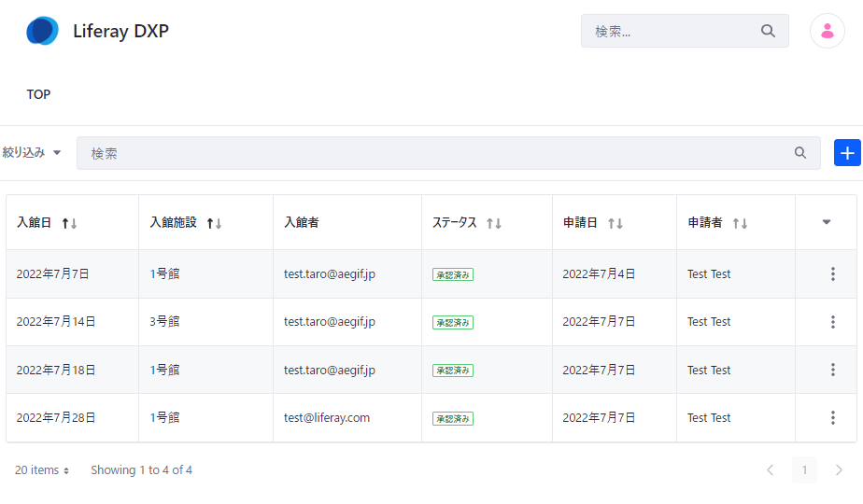Sort table by ステータス column
Image resolution: width=863 pixels, height=504 pixels.
494,223
